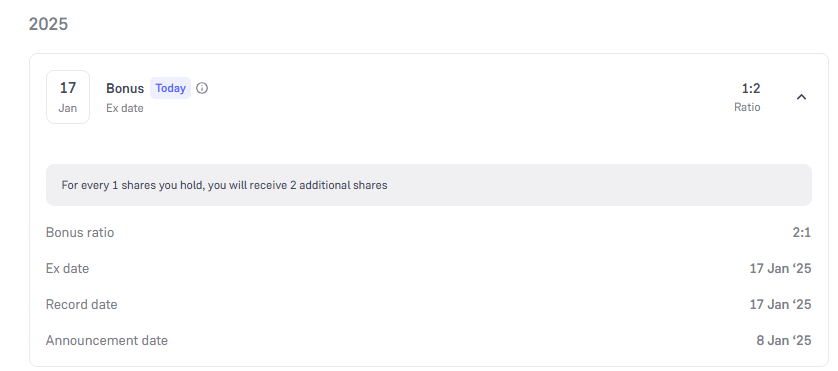Select the 17 Jan date box
The height and width of the screenshot is (371, 838).
pos(68,97)
